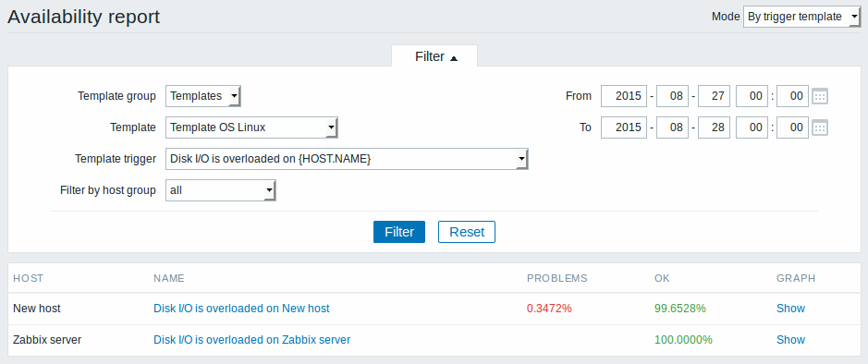Screen dimensions: 868x364
Task: Click the To month field
Action: point(672,127)
